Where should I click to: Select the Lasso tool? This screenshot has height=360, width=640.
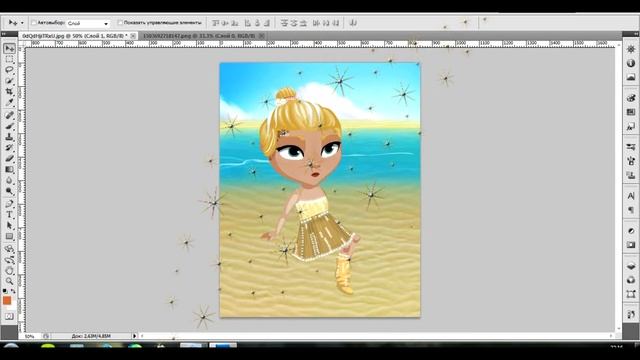coord(9,70)
